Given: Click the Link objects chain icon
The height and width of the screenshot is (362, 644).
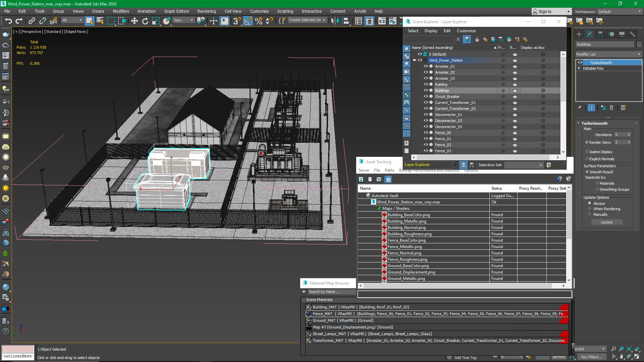Looking at the screenshot, I should (32, 21).
